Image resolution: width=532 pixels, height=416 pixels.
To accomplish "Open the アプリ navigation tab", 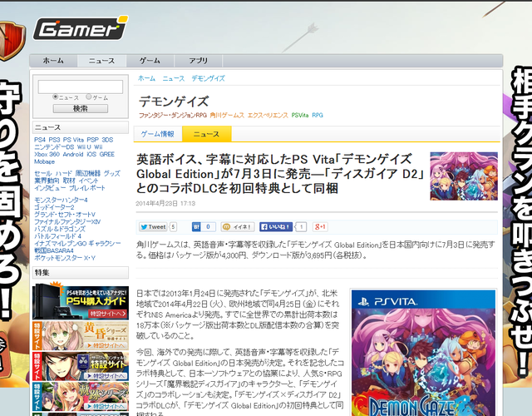I will 199,61.
